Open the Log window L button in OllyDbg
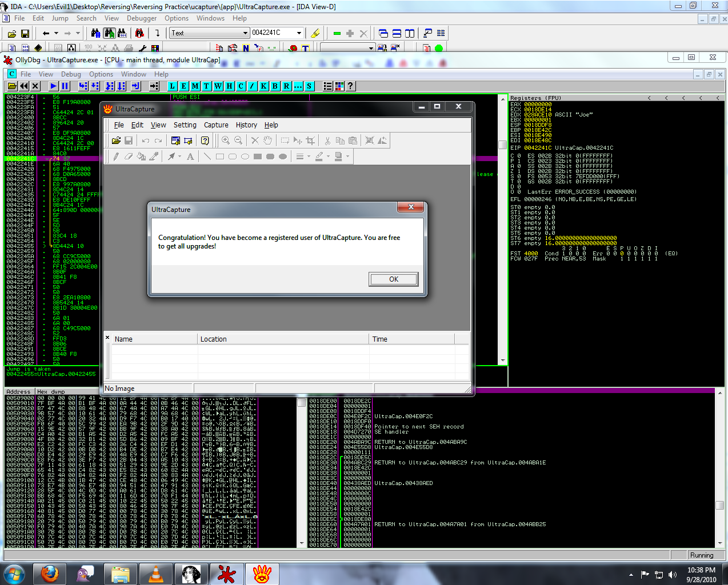The width and height of the screenshot is (728, 585). click(172, 86)
